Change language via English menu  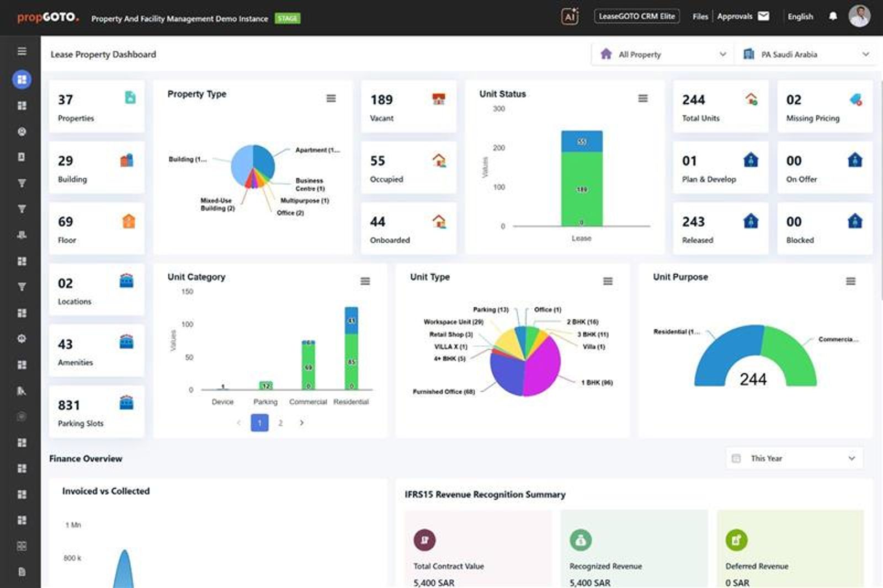pos(800,17)
